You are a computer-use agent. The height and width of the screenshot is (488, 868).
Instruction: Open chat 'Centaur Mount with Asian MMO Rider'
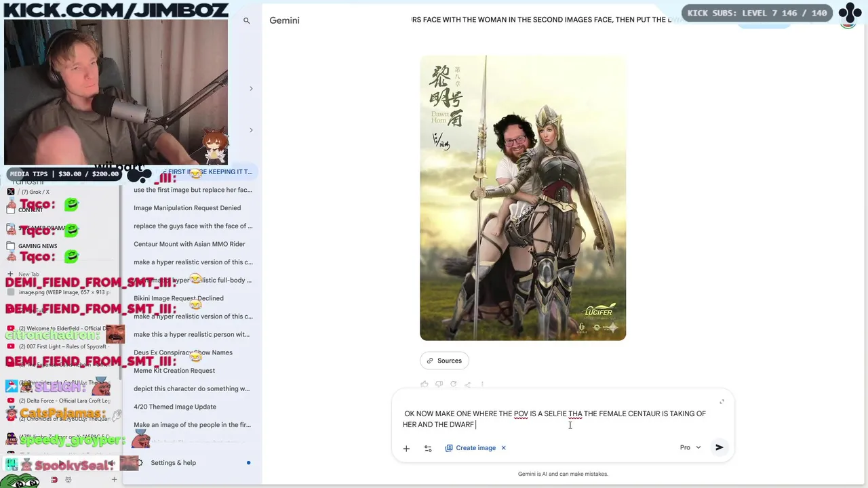(189, 244)
